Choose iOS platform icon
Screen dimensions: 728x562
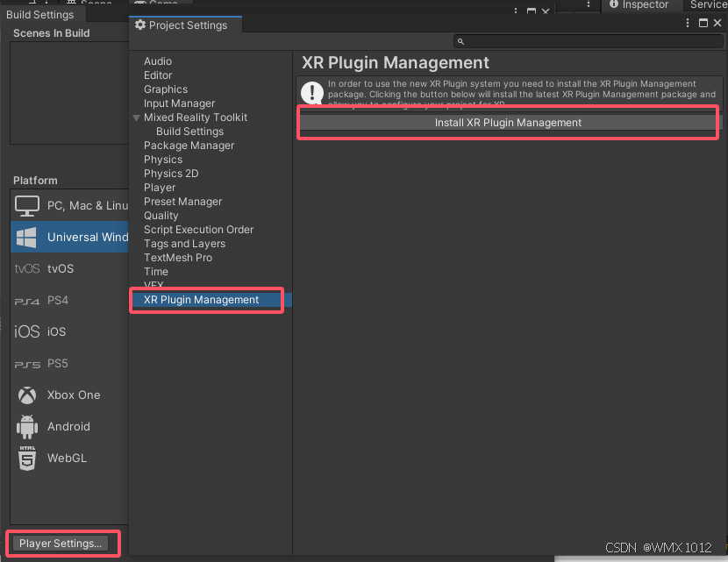click(x=27, y=331)
